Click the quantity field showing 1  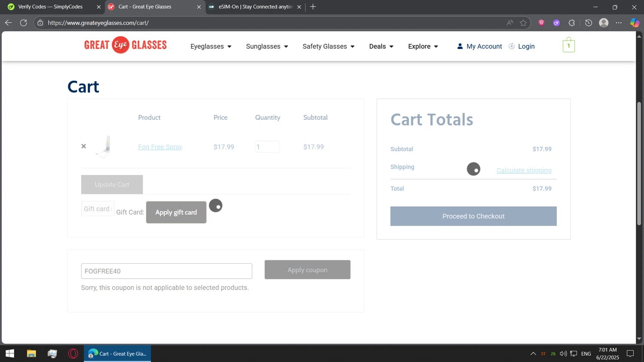click(x=267, y=147)
